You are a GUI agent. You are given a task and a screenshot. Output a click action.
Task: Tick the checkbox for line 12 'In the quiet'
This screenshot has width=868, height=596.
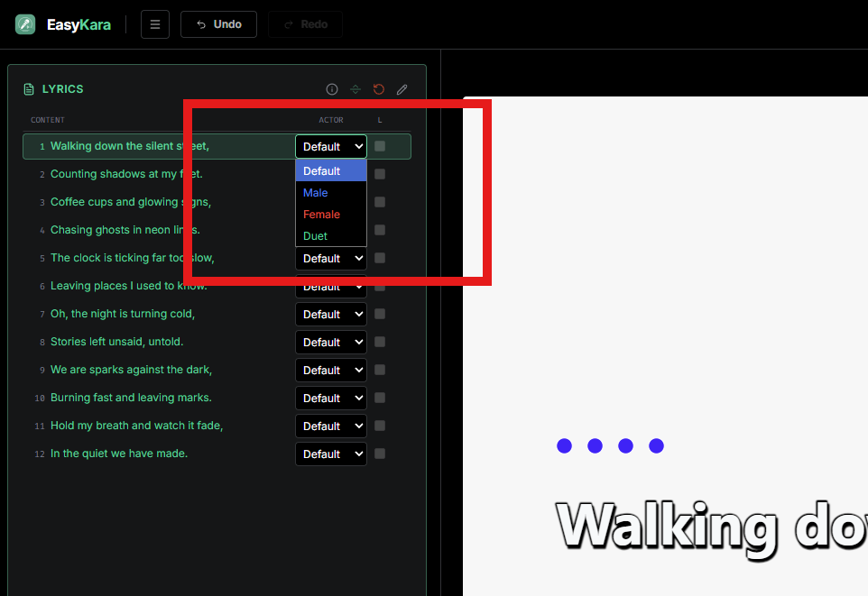click(380, 454)
